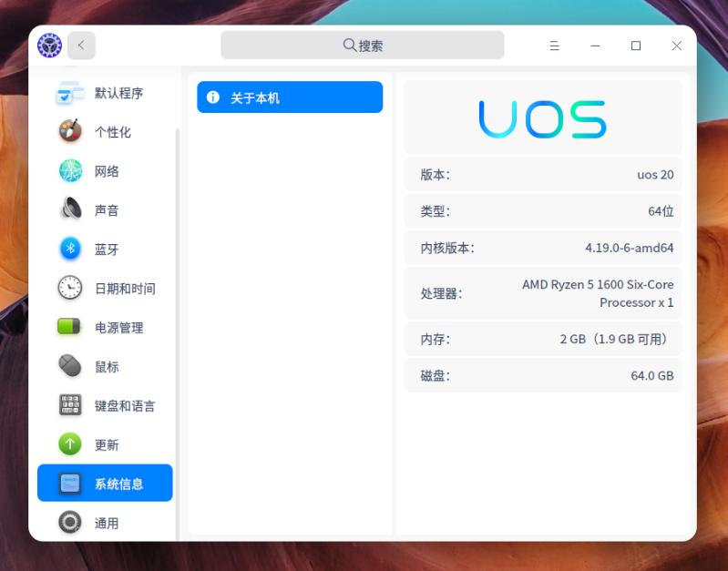The image size is (728, 571).
Task: Open 键盘和语言 settings
Action: pos(105,405)
